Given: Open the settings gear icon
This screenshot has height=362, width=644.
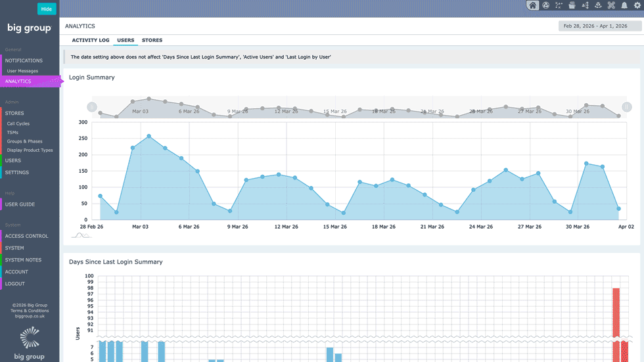Looking at the screenshot, I should tap(637, 5).
